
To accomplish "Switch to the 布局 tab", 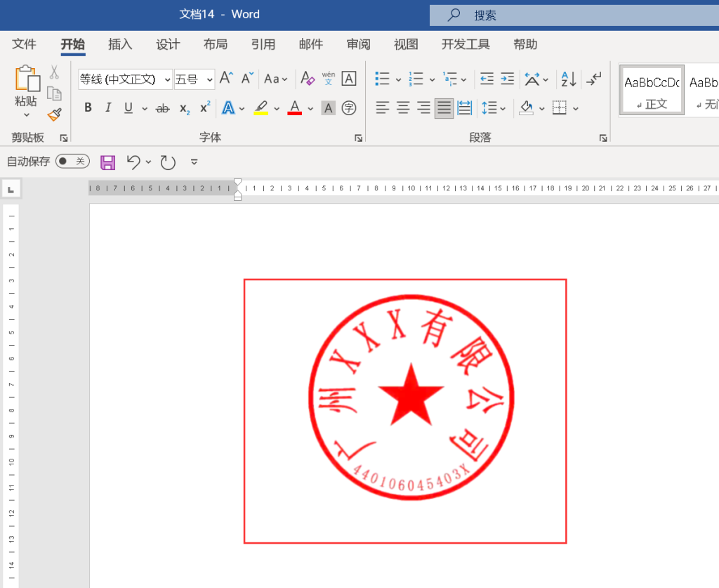I will click(216, 44).
